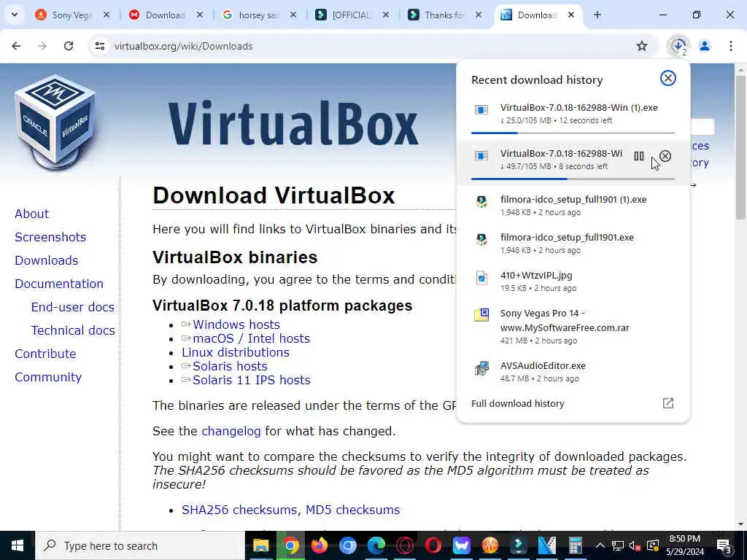Select the Sony Vegas Pro 14 rar filename
Viewport: 747px width, 560px height.
click(x=565, y=321)
